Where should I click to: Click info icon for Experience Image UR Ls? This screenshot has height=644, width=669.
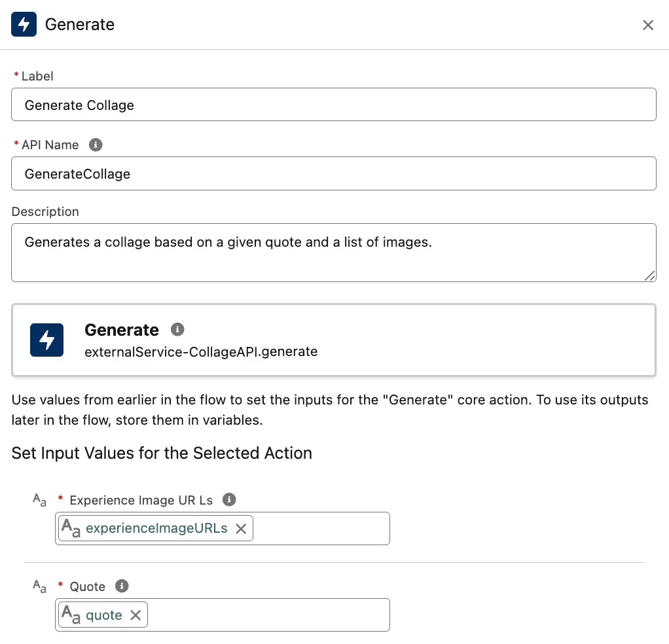tap(228, 499)
